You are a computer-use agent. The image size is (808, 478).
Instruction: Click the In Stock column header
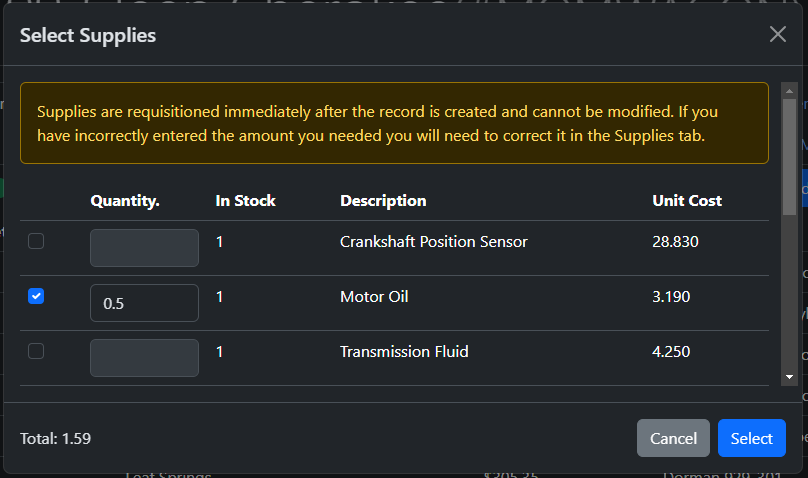(246, 200)
